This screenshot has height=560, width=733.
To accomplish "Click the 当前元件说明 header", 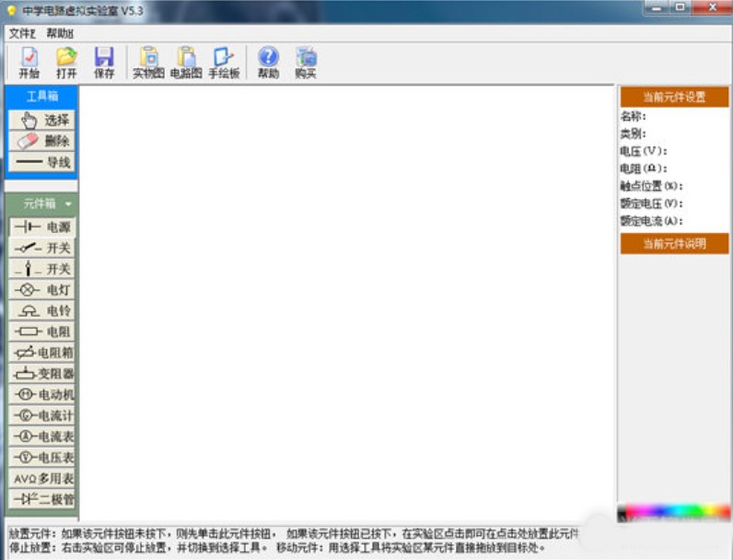I will click(x=674, y=244).
